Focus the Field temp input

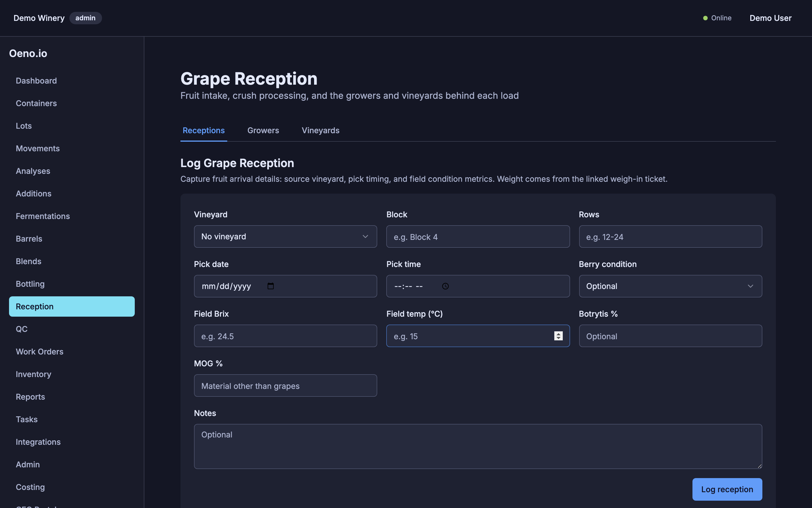point(478,336)
